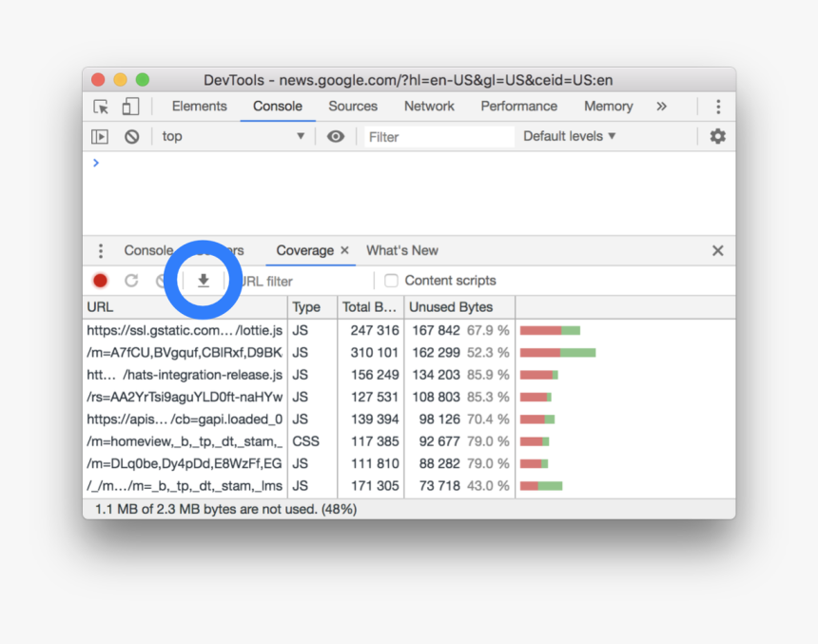Image resolution: width=818 pixels, height=644 pixels.
Task: Switch to the Elements tab
Action: pos(200,106)
